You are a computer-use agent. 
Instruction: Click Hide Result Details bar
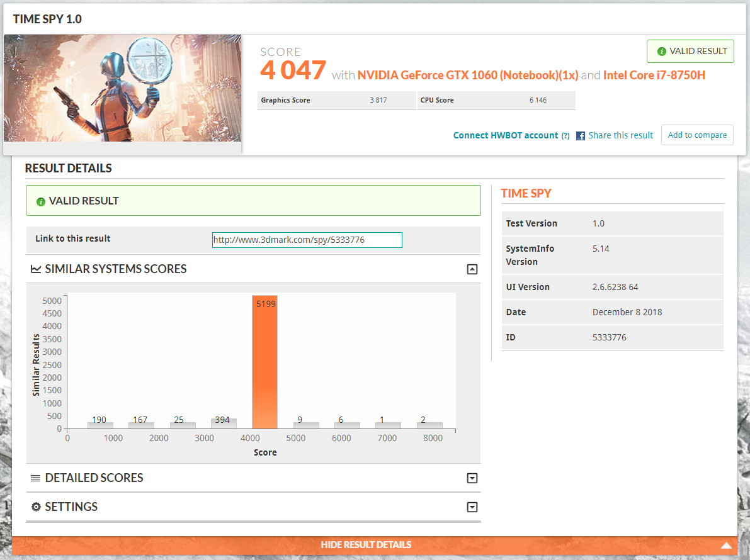click(375, 545)
